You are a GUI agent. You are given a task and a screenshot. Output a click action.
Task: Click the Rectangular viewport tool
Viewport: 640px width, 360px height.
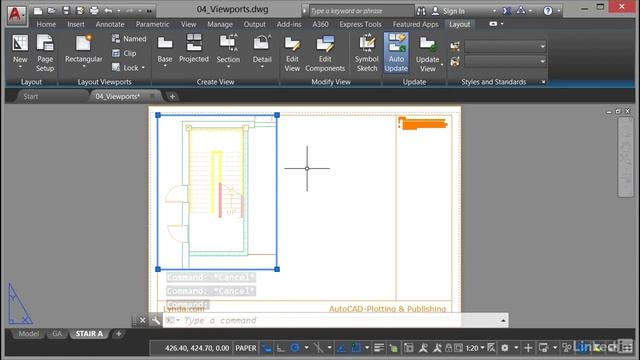tap(84, 51)
